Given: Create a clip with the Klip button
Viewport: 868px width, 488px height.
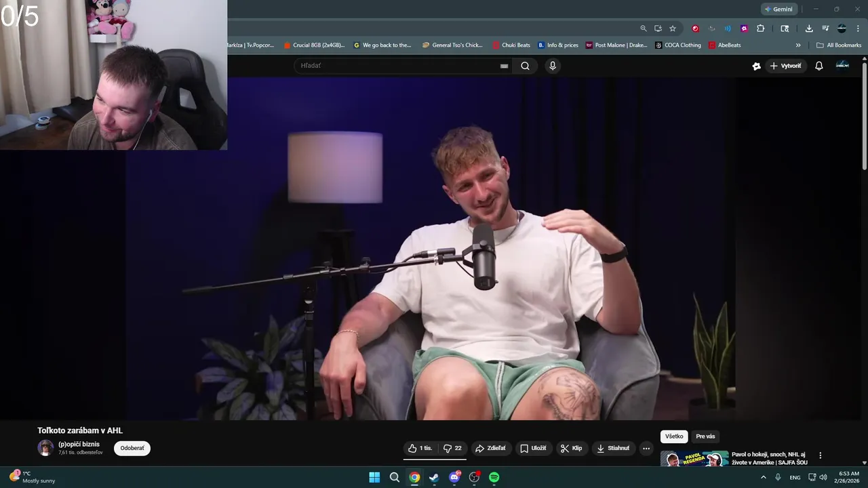Looking at the screenshot, I should (x=571, y=448).
